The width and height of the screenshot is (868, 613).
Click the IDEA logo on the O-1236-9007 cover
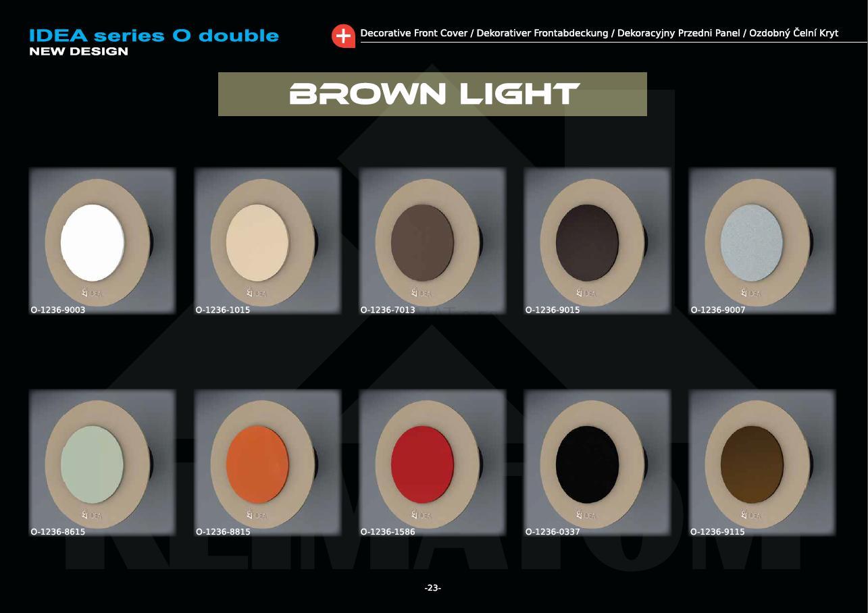[752, 293]
